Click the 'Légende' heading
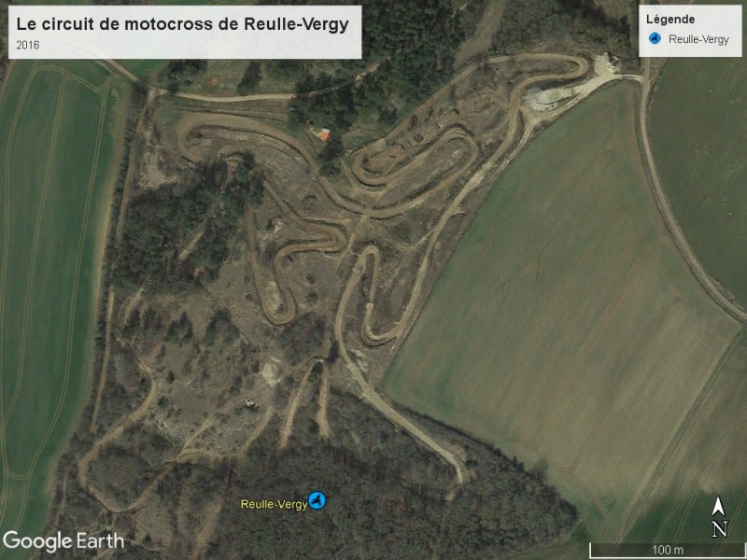This screenshot has width=747, height=560. [670, 20]
